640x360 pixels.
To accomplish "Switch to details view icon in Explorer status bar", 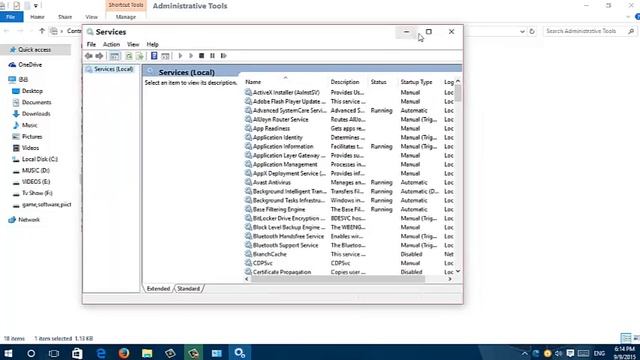I will (x=626, y=338).
